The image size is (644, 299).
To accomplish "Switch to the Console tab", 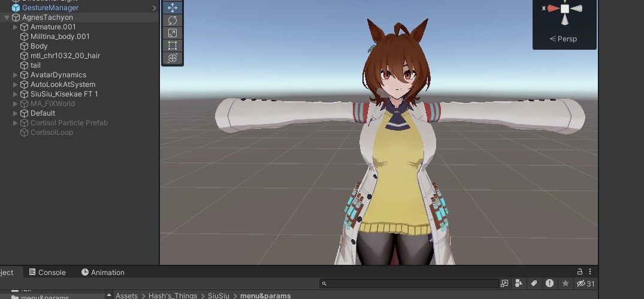I will (x=47, y=272).
